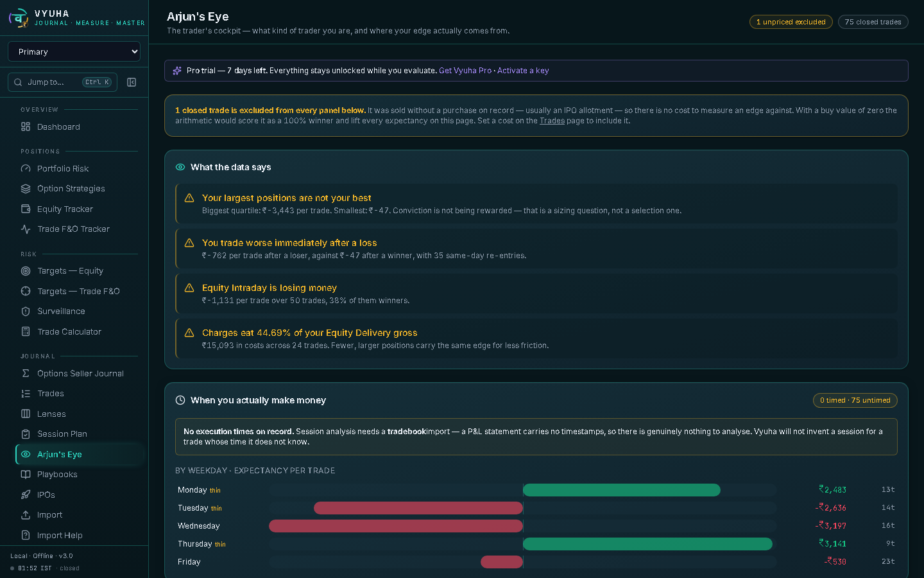
Task: Click the Targets — Equity target icon
Action: 26,271
